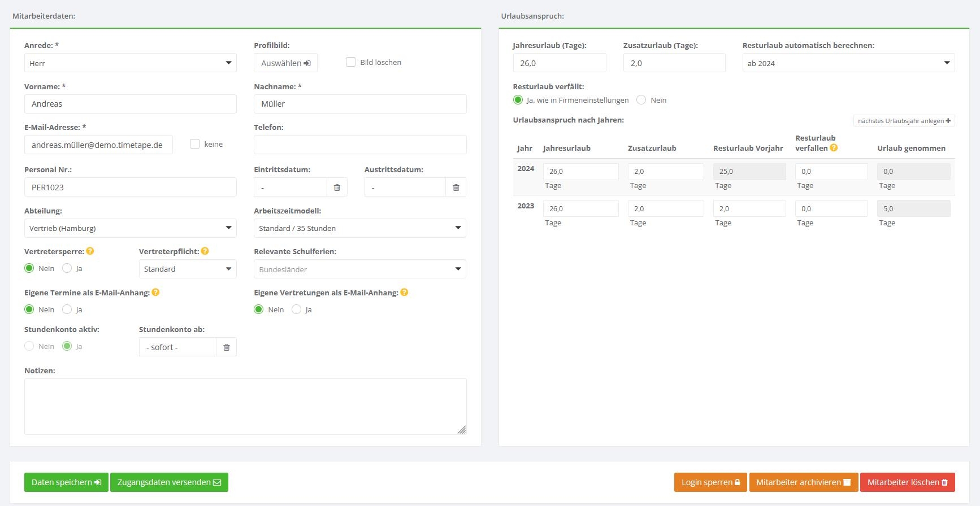Image resolution: width=980 pixels, height=506 pixels.
Task: Click nächstes Urlaubsjahr anlegen button
Action: pyautogui.click(x=904, y=121)
